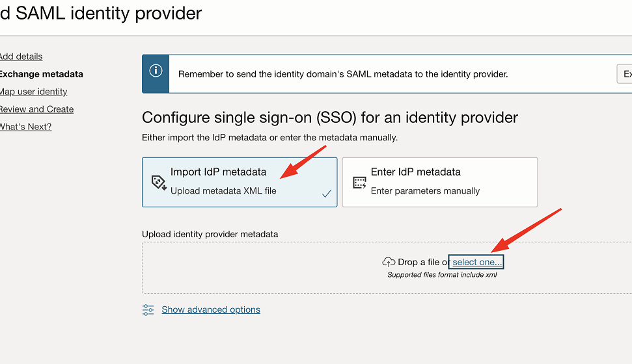632x364 pixels.
Task: Expand Show advanced options
Action: click(211, 309)
